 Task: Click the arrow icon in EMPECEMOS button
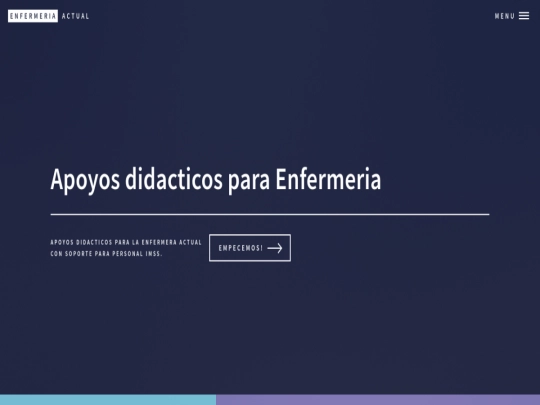coord(275,248)
